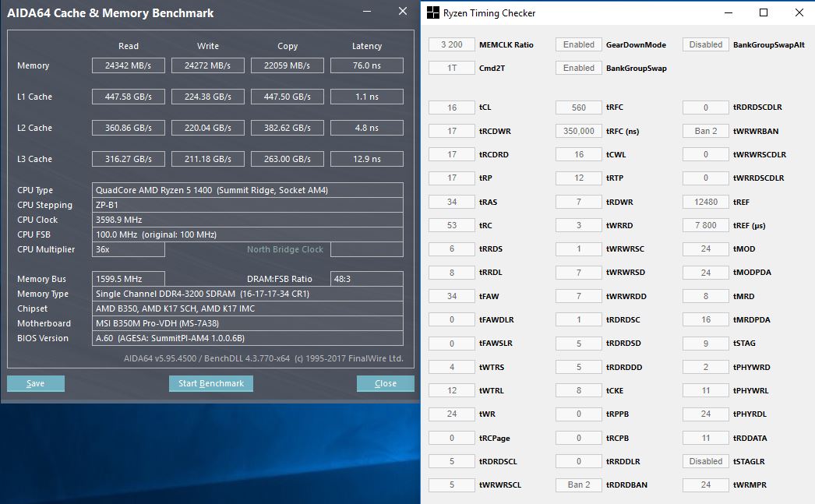The image size is (815, 504).
Task: Click L2 Cache Latency value 4.8 ns
Action: pos(367,128)
